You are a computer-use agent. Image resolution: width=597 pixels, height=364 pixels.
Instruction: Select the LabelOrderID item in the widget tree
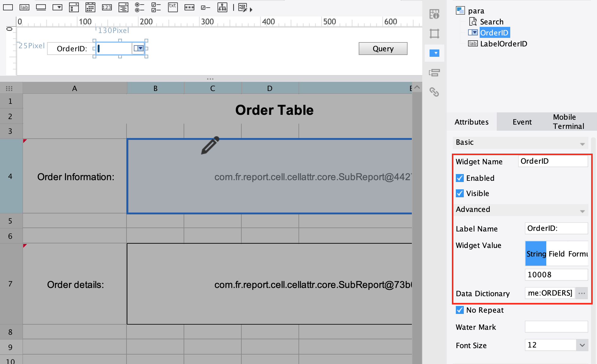(504, 44)
